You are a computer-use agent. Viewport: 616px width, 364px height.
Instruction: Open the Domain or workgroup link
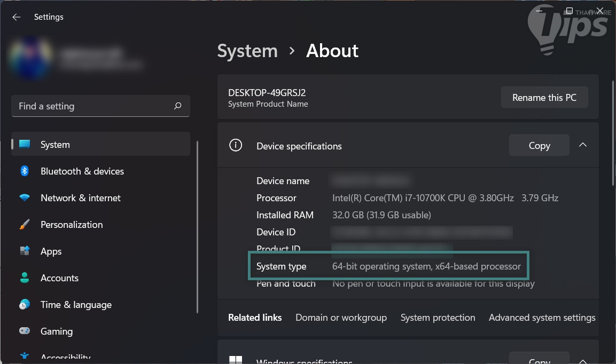point(341,318)
